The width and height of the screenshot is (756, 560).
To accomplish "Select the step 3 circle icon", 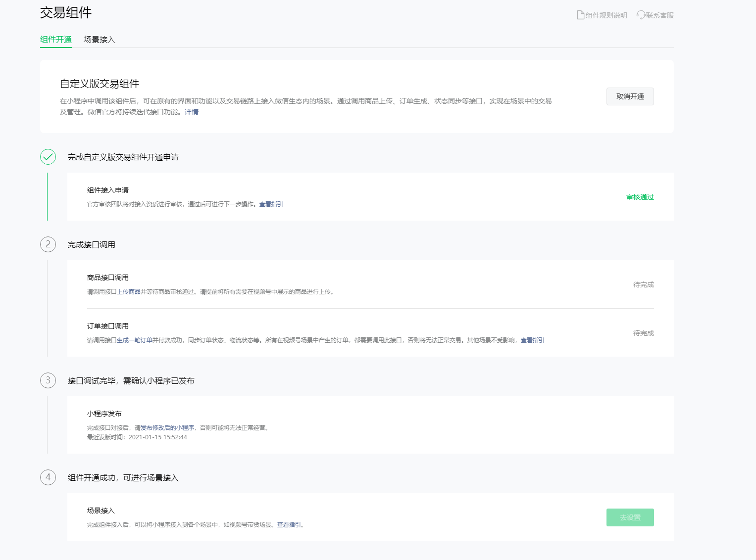I will (48, 380).
